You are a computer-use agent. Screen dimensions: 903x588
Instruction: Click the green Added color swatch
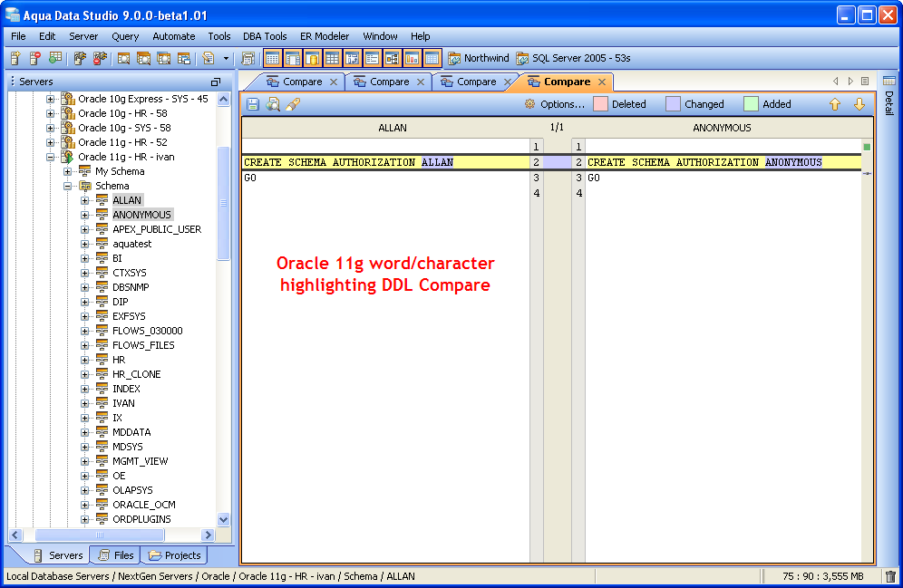point(751,104)
